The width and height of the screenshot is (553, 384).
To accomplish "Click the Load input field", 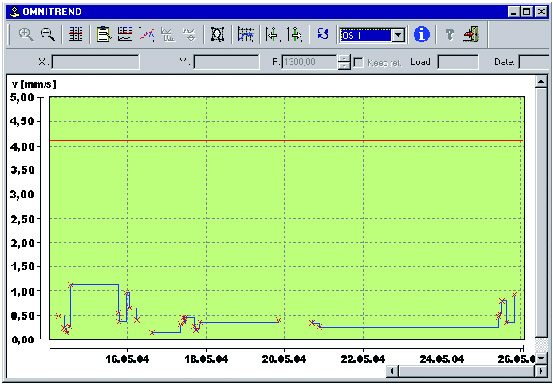I will [x=458, y=62].
